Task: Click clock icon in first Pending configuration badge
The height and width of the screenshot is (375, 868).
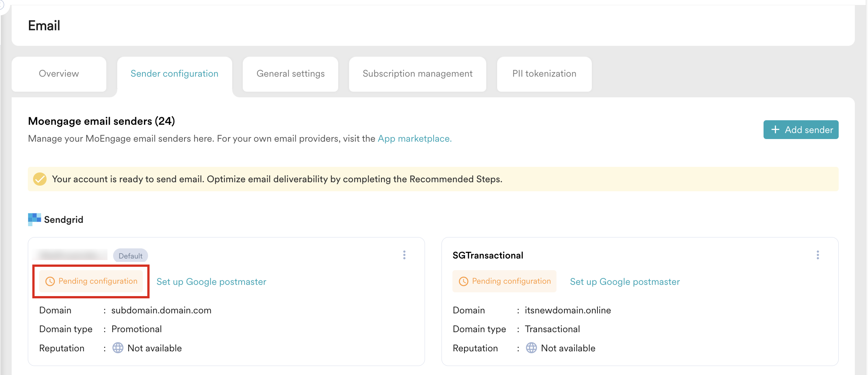Action: click(x=50, y=281)
